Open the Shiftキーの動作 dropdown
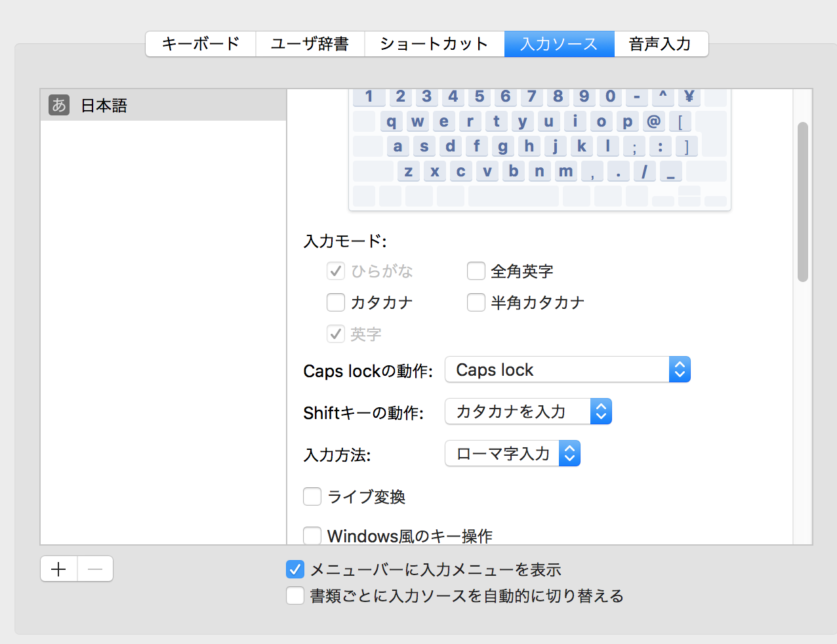This screenshot has height=644, width=837. tap(528, 412)
